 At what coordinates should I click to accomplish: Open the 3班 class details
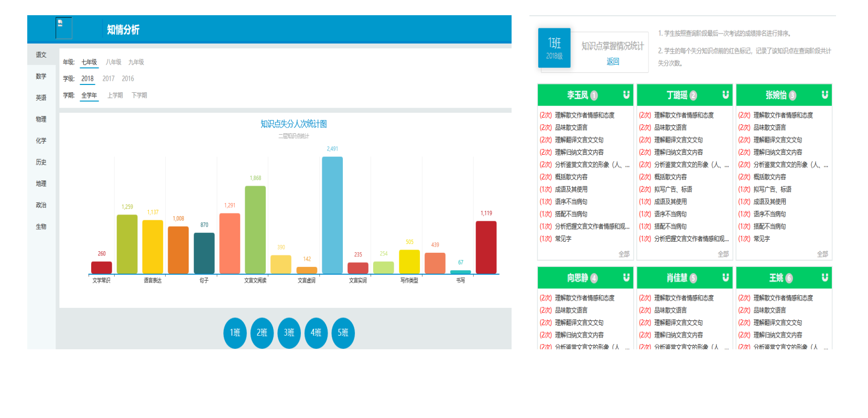coord(289,333)
